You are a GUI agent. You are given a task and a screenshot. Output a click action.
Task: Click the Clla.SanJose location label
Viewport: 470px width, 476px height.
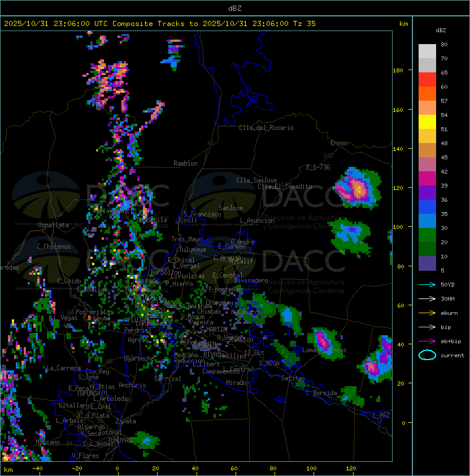click(x=256, y=180)
